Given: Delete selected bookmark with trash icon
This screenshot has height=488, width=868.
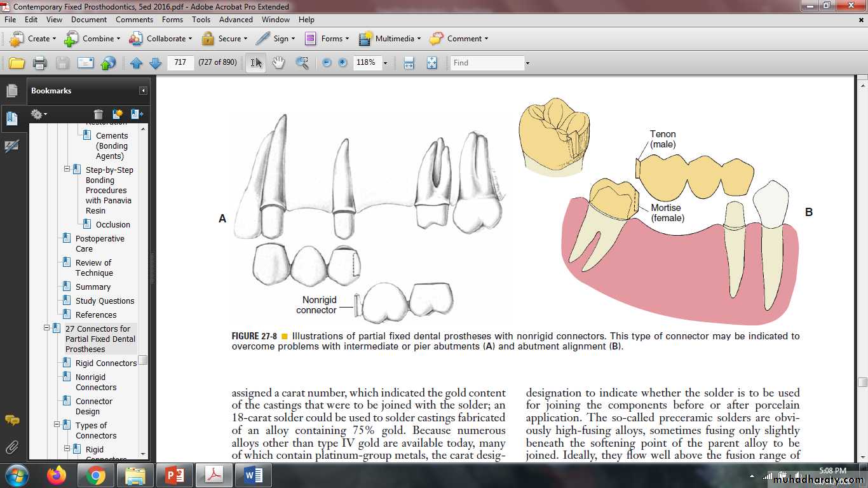Looking at the screenshot, I should [x=98, y=114].
